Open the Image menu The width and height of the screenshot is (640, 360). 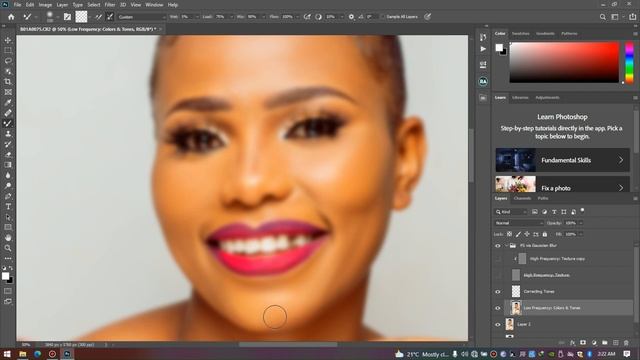[45, 5]
